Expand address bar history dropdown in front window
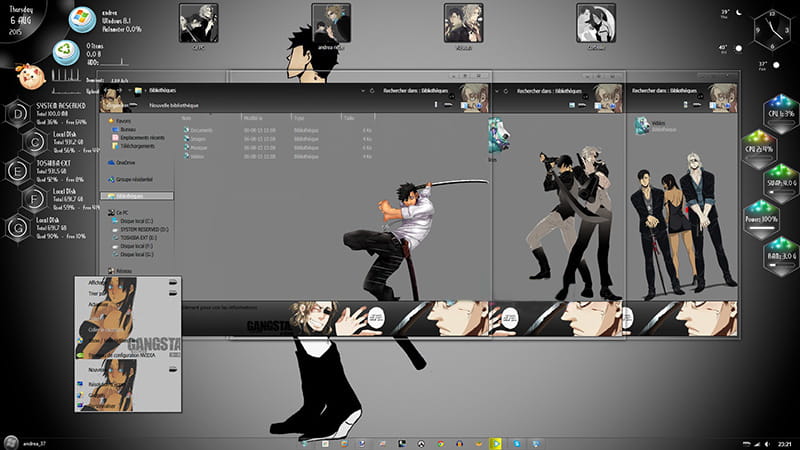Image resolution: width=800 pixels, height=450 pixels. point(363,91)
